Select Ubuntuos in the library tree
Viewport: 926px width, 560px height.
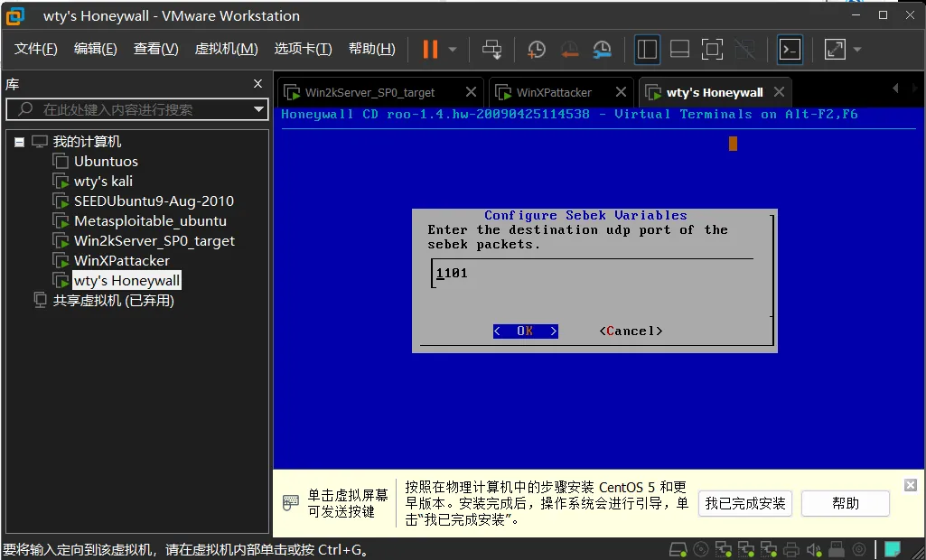(x=106, y=162)
